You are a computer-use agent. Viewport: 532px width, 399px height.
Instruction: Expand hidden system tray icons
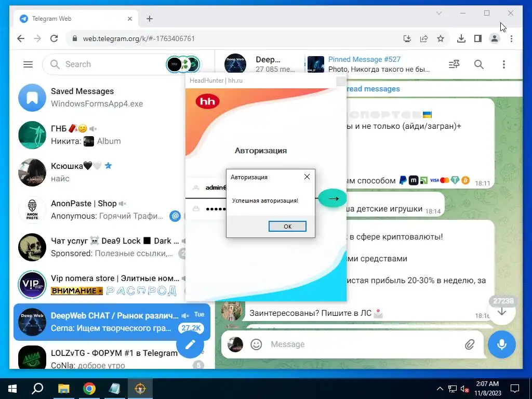click(440, 389)
